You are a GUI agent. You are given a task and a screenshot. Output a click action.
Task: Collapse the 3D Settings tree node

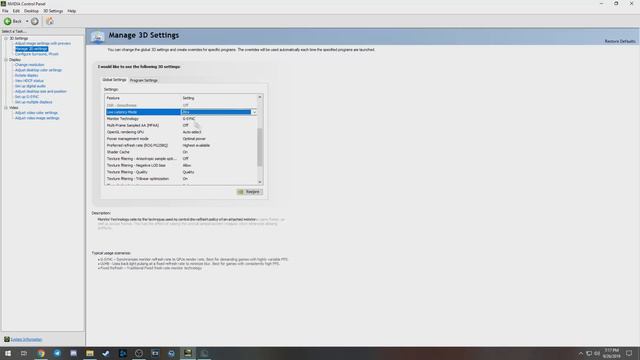6,38
